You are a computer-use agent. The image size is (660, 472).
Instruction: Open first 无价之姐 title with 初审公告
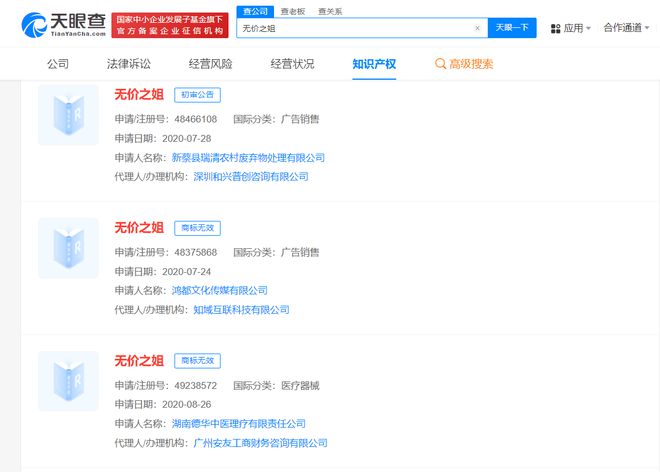[139, 94]
